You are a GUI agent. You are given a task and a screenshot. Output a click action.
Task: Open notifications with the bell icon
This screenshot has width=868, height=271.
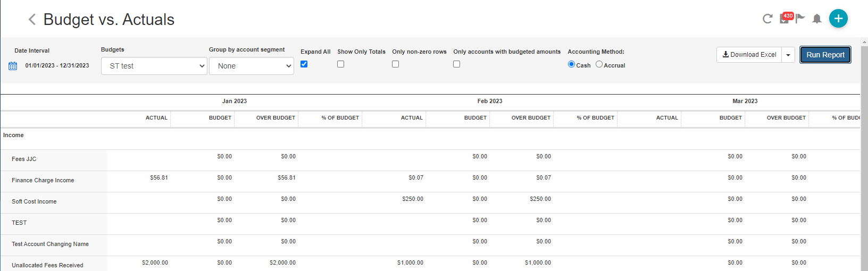coord(817,19)
